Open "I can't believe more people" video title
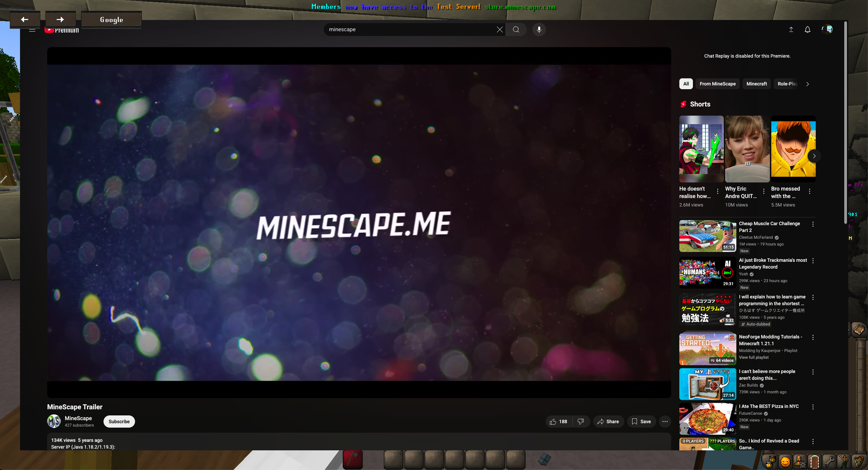The width and height of the screenshot is (868, 470). pyautogui.click(x=767, y=375)
